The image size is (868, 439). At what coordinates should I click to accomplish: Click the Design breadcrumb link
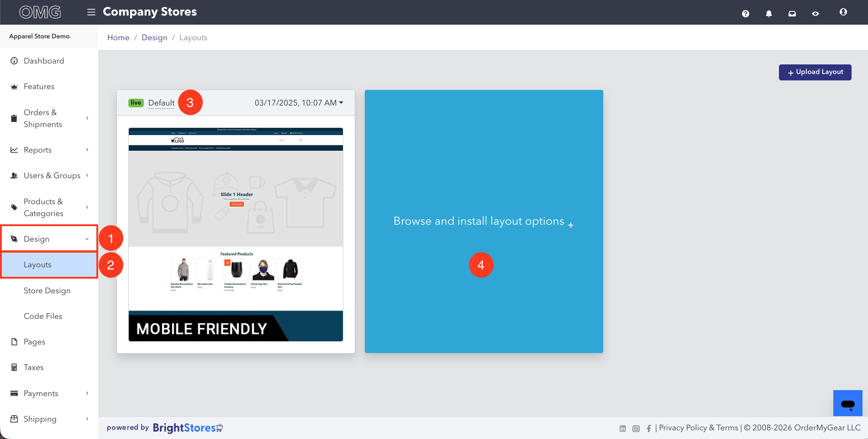(154, 37)
